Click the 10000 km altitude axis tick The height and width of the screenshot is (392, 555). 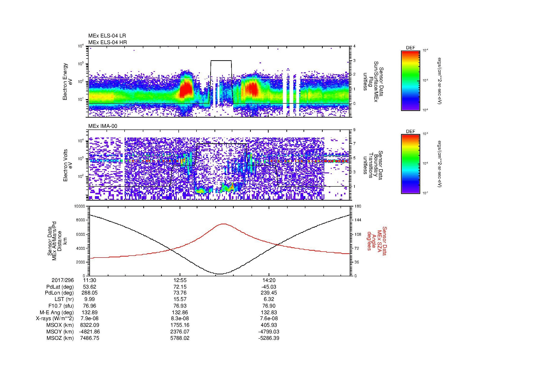(x=80, y=206)
